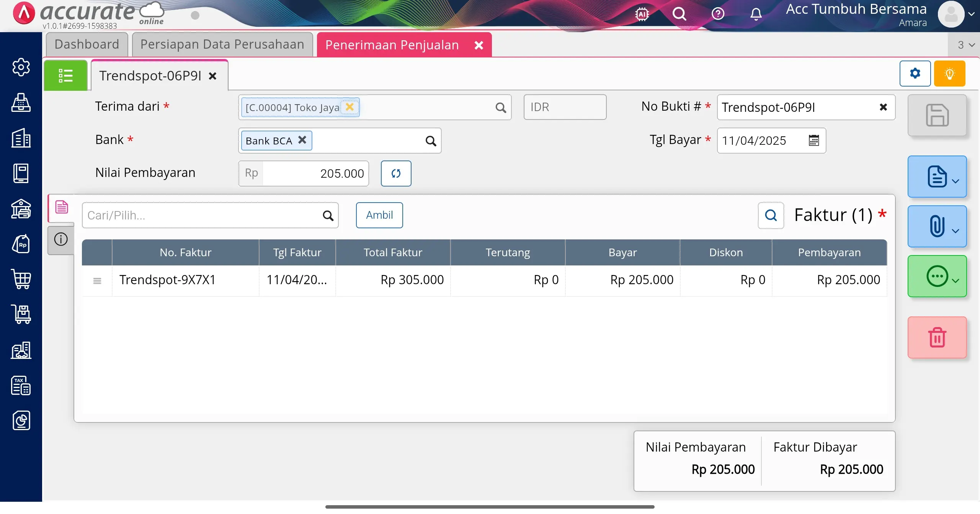Click the Rp 305.000 total faktur cell
980x514 pixels.
pyautogui.click(x=393, y=280)
